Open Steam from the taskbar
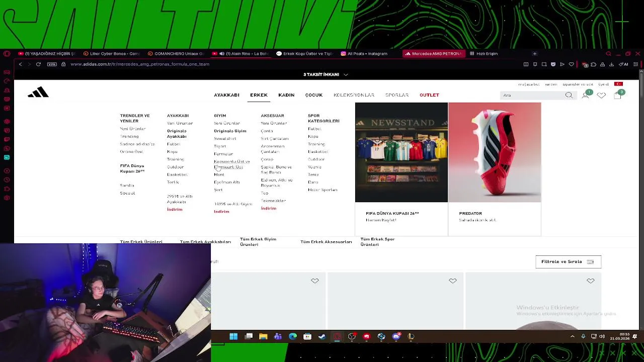 coord(322,336)
